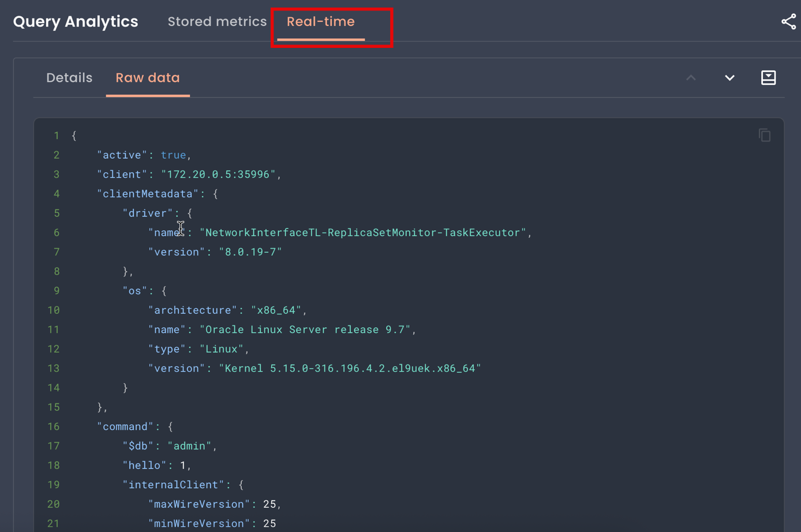Click the Query Analytics heading
Image resolution: width=801 pixels, height=532 pixels.
coord(76,22)
